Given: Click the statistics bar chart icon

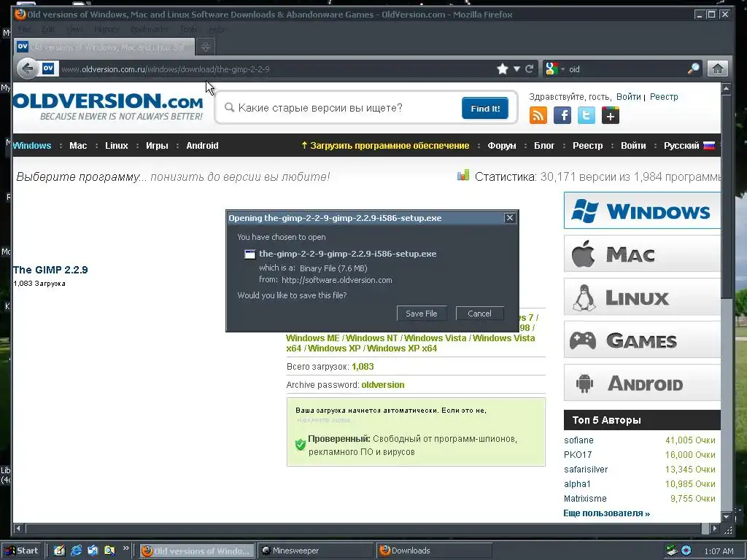Looking at the screenshot, I should (463, 176).
